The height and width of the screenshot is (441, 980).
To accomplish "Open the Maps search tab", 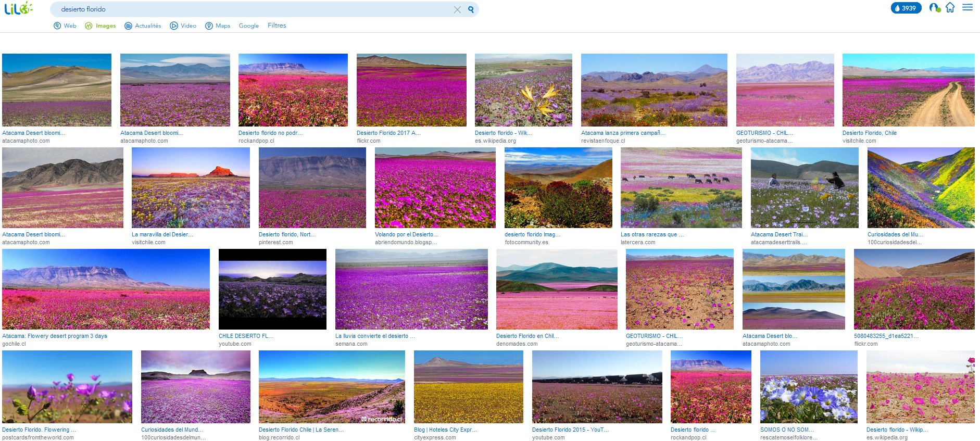I will click(218, 26).
